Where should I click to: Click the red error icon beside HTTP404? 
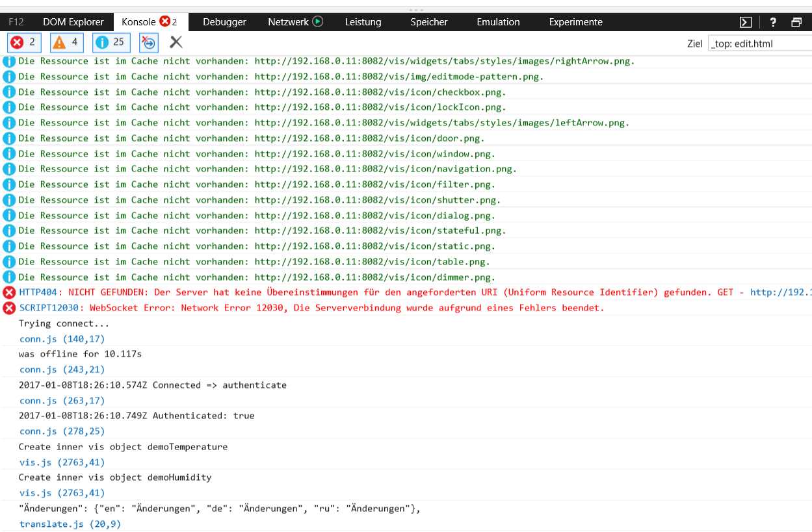(x=9, y=292)
